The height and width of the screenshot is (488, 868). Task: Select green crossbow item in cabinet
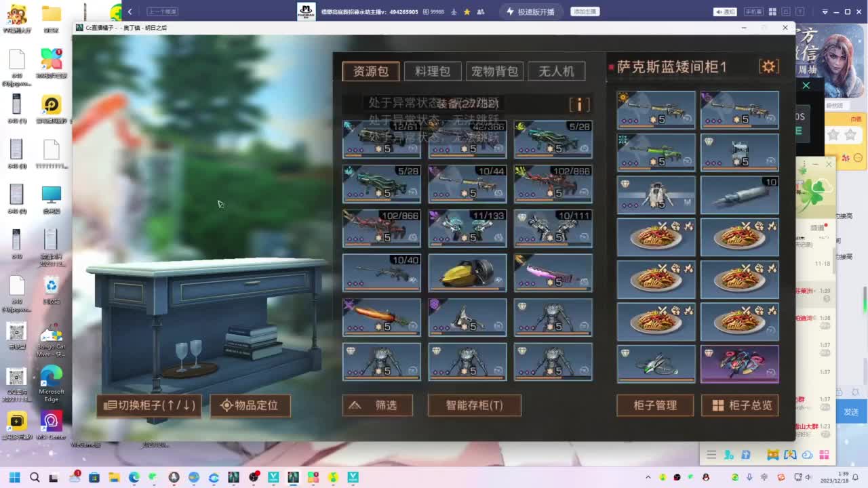pyautogui.click(x=656, y=364)
